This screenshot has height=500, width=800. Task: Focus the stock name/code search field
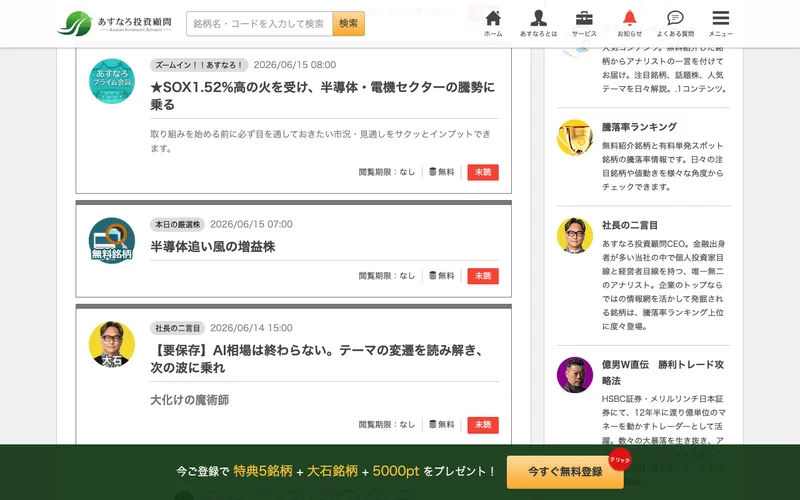[x=260, y=24]
